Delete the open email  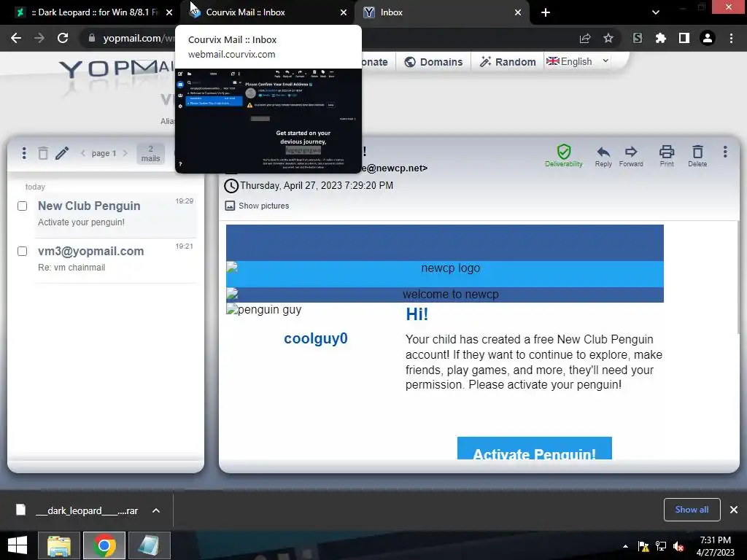click(x=697, y=156)
